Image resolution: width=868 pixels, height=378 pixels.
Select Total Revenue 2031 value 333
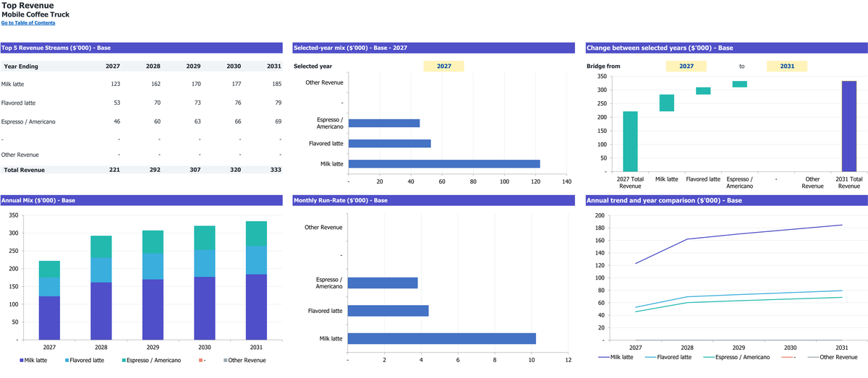(x=274, y=170)
